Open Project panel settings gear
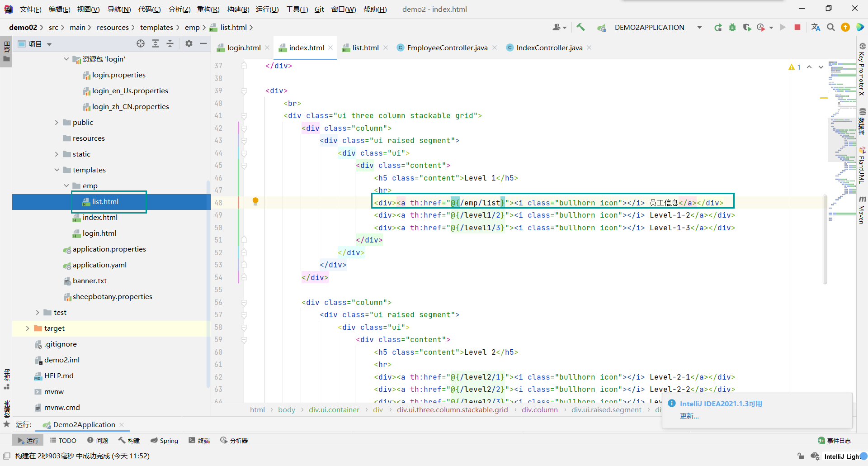Image resolution: width=868 pixels, height=466 pixels. (x=189, y=43)
